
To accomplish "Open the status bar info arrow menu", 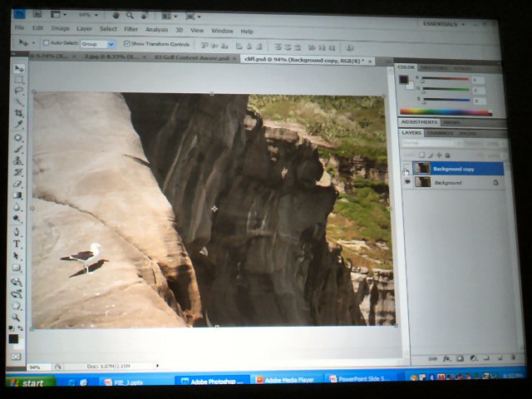I will (x=157, y=366).
